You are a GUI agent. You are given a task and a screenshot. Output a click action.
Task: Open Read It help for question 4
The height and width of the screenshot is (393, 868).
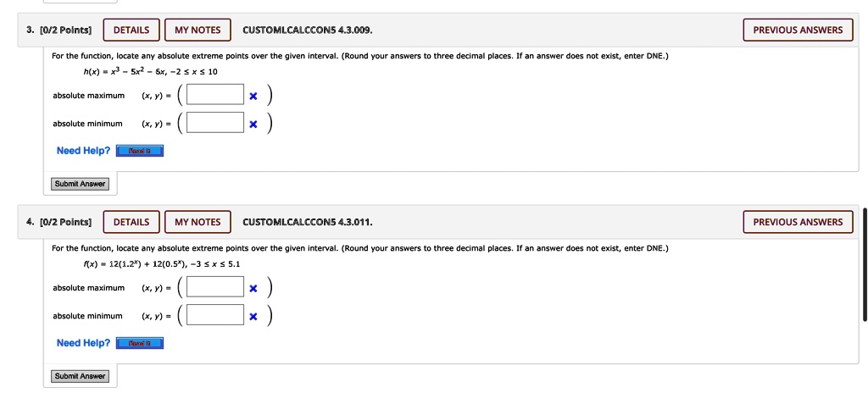click(140, 343)
